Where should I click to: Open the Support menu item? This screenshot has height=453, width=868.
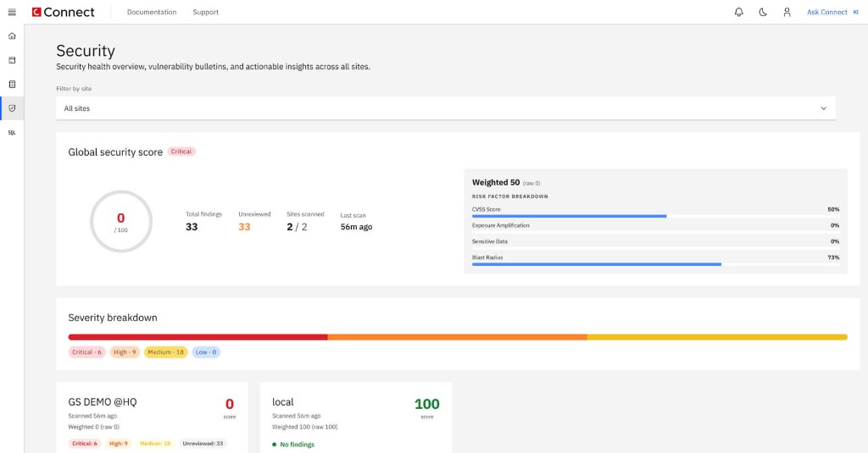tap(205, 12)
